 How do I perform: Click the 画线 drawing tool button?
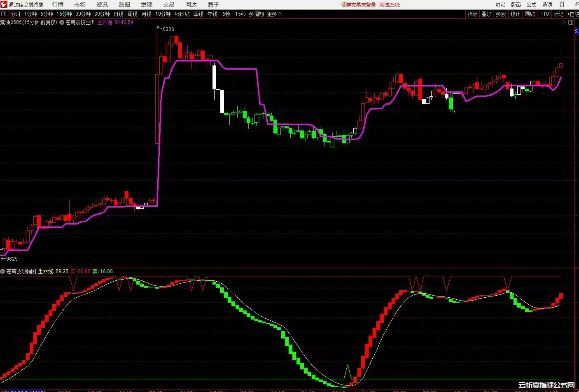pos(530,14)
